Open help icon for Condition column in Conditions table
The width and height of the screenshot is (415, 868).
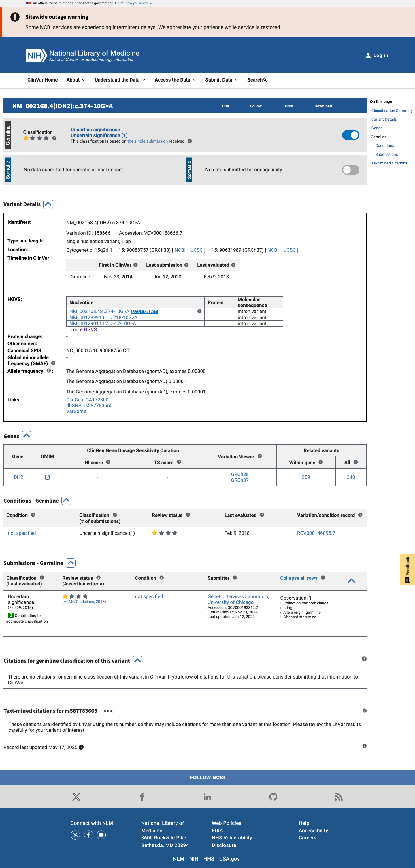pos(33,515)
